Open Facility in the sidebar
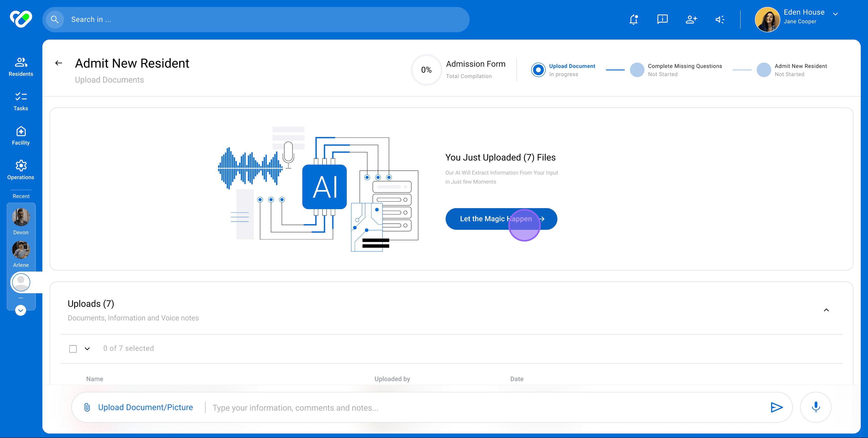Viewport: 868px width, 438px height. [x=21, y=136]
